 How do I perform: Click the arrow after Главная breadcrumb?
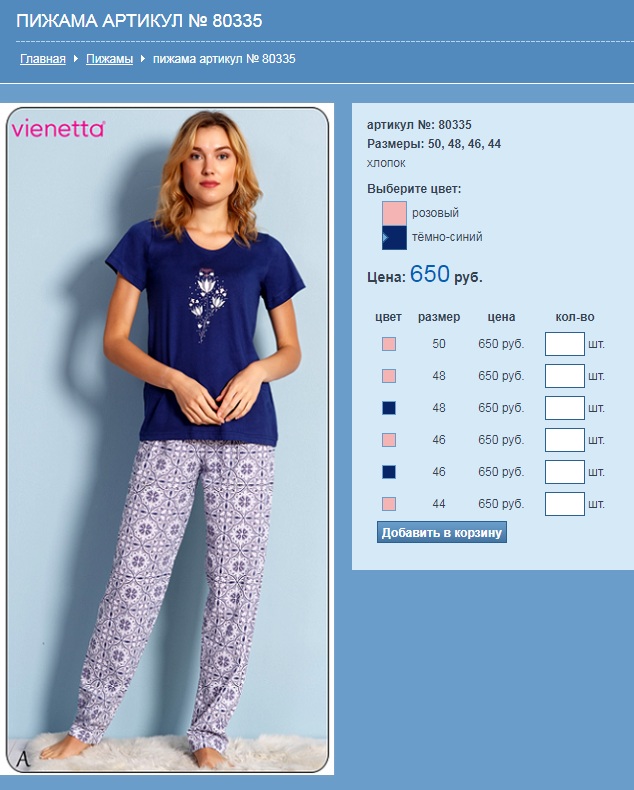[x=76, y=59]
